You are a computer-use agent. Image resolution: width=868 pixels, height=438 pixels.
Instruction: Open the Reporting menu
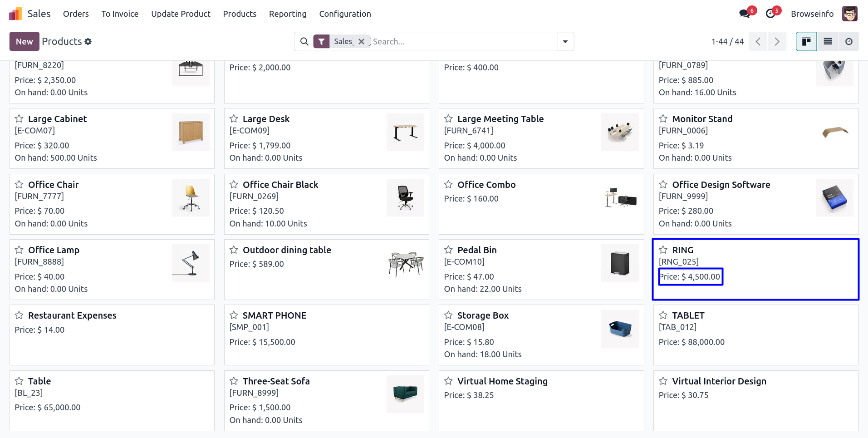(288, 14)
